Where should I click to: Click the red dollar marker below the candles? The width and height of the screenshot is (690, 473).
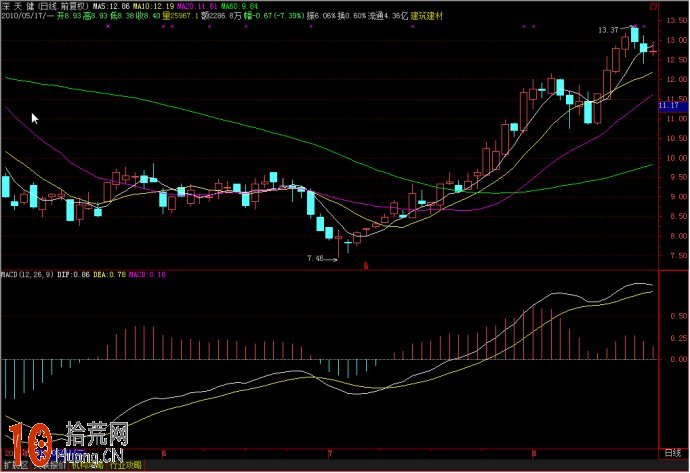366,266
